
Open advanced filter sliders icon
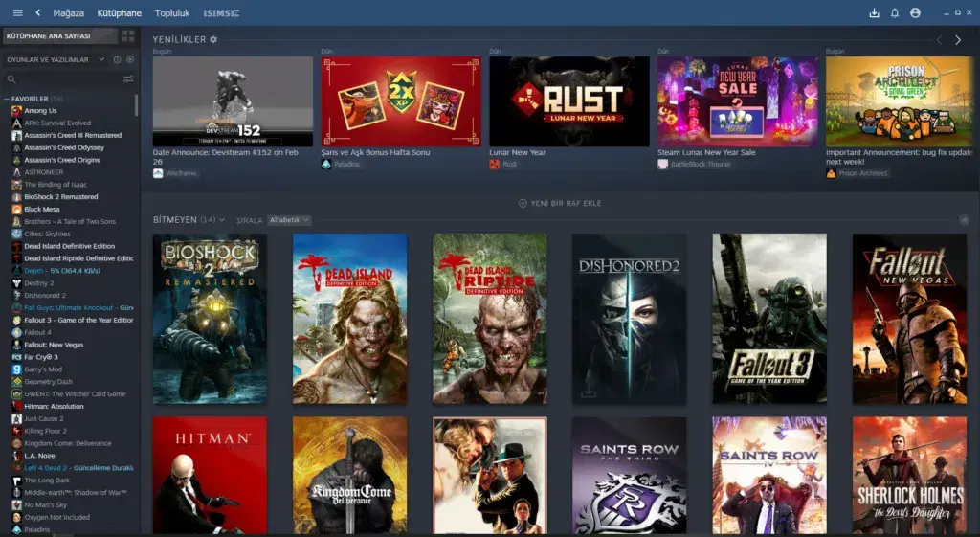click(128, 78)
